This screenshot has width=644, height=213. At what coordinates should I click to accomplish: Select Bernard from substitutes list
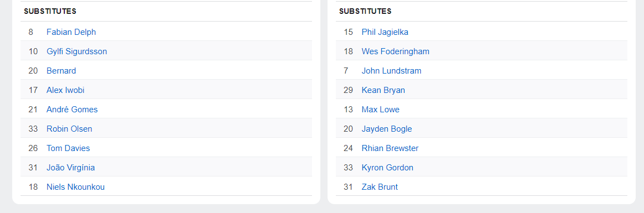[61, 70]
